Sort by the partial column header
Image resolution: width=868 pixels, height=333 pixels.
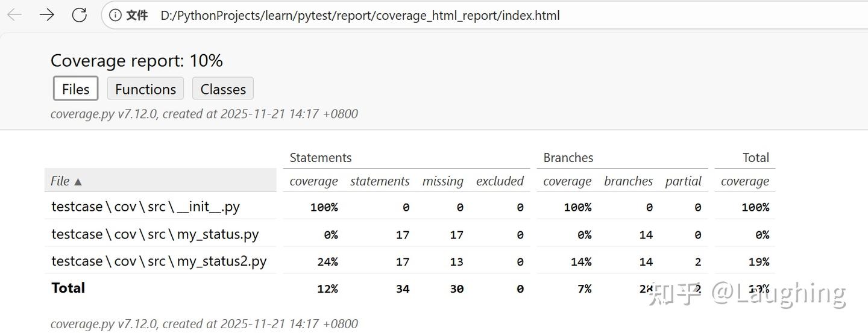click(683, 181)
